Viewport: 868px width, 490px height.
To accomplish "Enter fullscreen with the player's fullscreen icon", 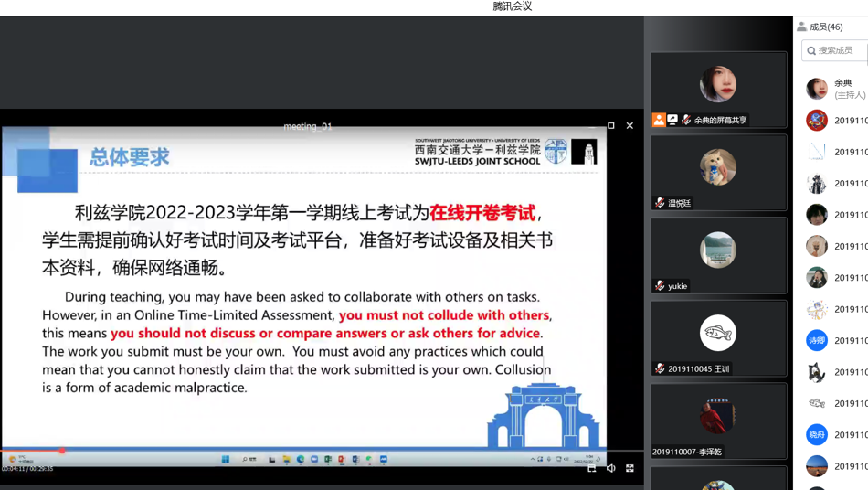I will coord(630,468).
